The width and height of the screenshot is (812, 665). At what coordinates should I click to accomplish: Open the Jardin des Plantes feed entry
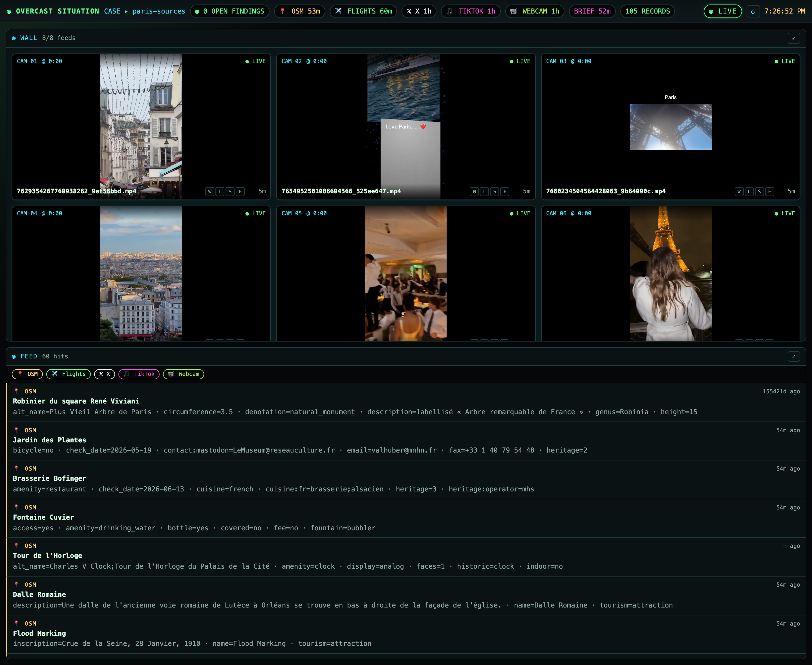(x=406, y=441)
